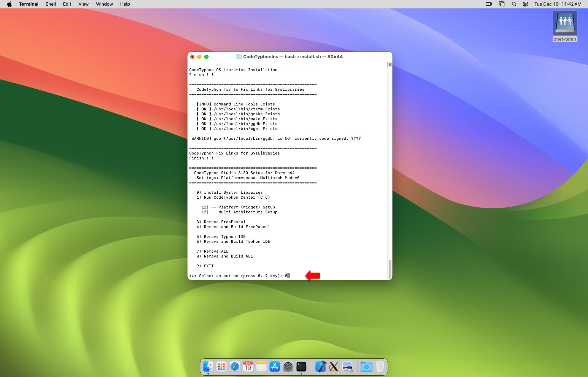The height and width of the screenshot is (377, 588).
Task: Open Spotlight search in the menu bar
Action: point(514,4)
